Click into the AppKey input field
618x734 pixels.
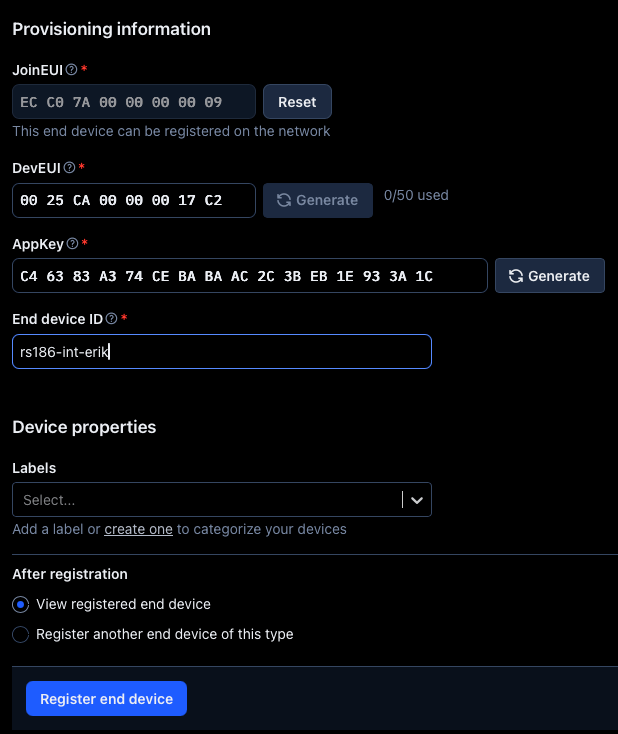point(249,276)
